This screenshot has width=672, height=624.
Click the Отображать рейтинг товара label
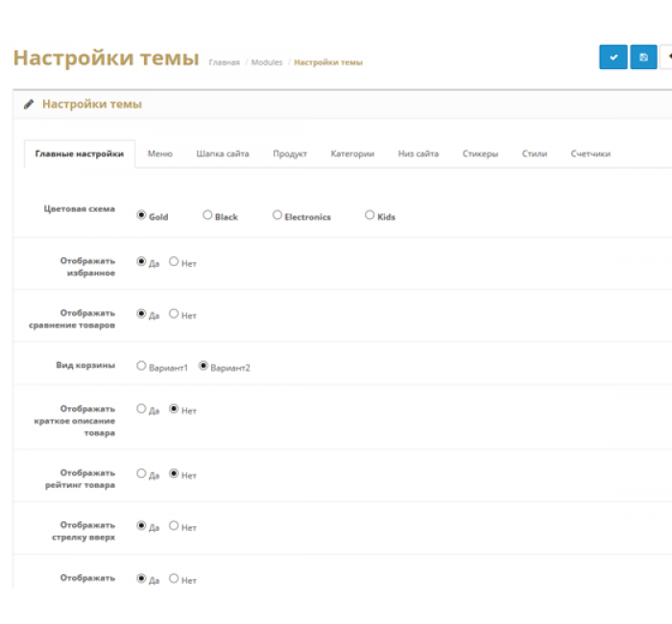tap(80, 479)
